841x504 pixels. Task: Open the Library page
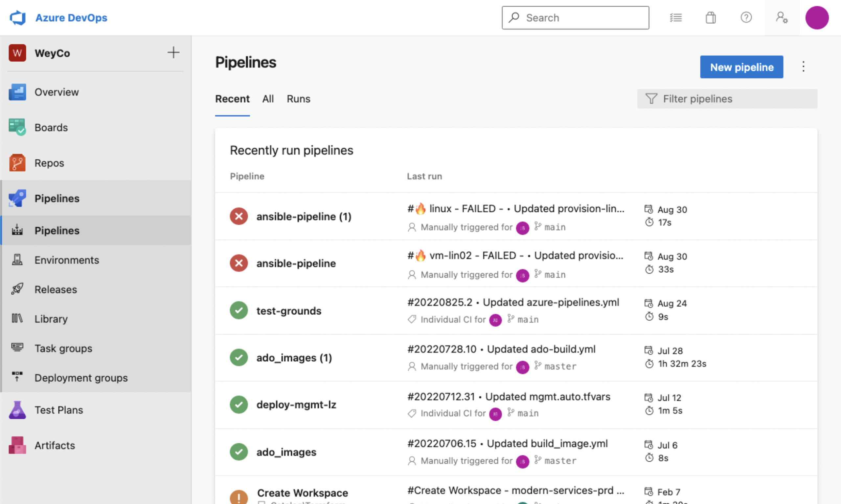tap(51, 319)
